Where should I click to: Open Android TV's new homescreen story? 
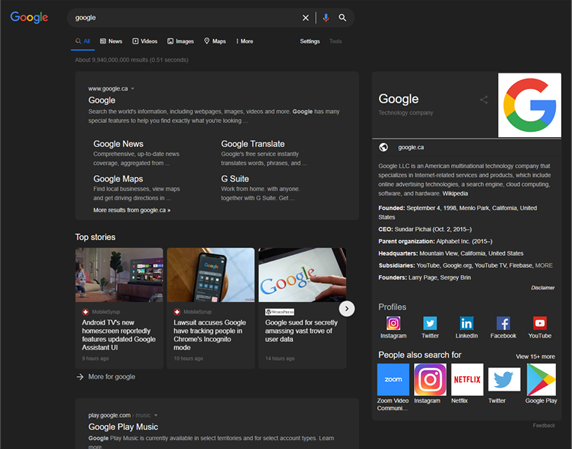119,335
